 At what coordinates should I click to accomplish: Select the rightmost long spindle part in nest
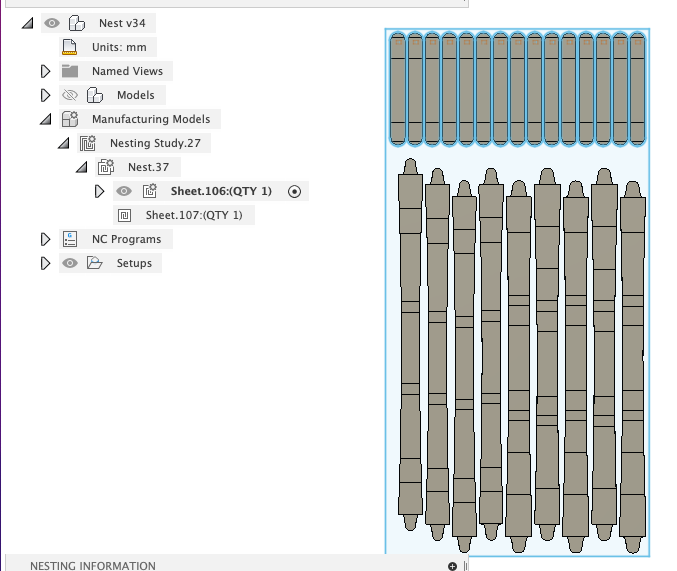(633, 367)
